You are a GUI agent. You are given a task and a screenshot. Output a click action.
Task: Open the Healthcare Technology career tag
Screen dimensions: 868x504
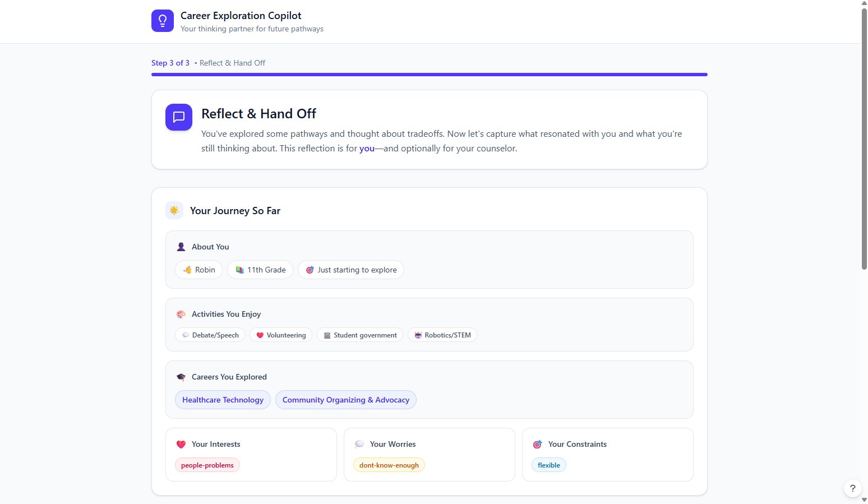point(223,400)
